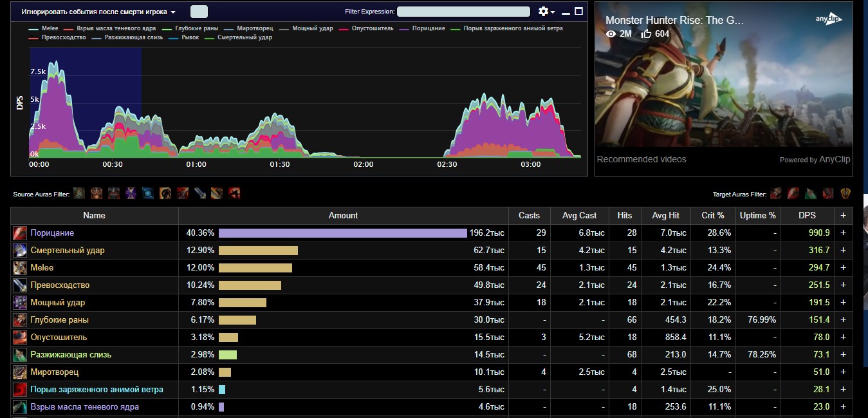Click the Смертельный удар ability icon
The height and width of the screenshot is (418, 868).
tap(20, 251)
